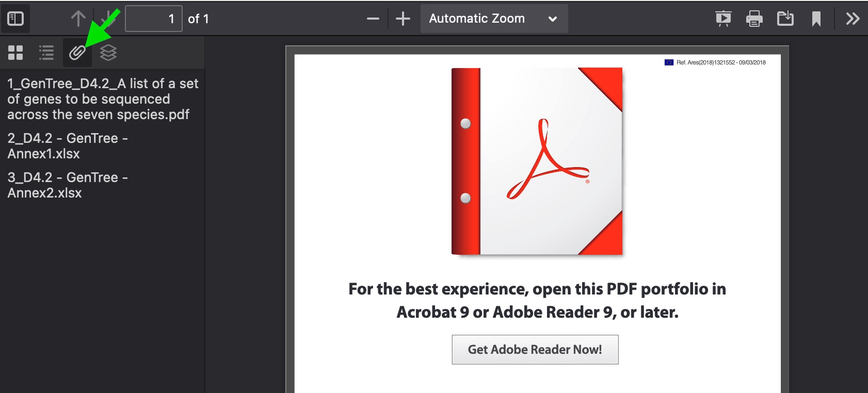Show layers view

tap(108, 52)
